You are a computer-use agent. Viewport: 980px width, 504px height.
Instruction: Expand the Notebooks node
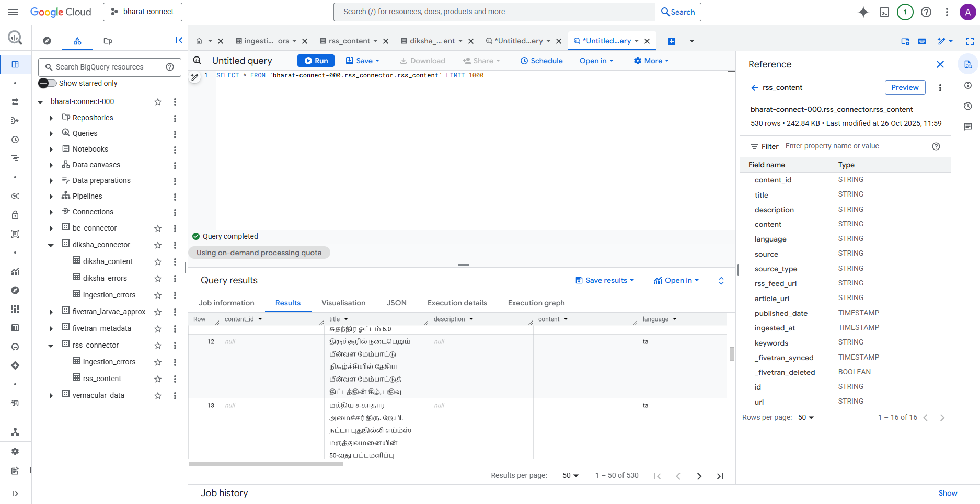tap(51, 150)
